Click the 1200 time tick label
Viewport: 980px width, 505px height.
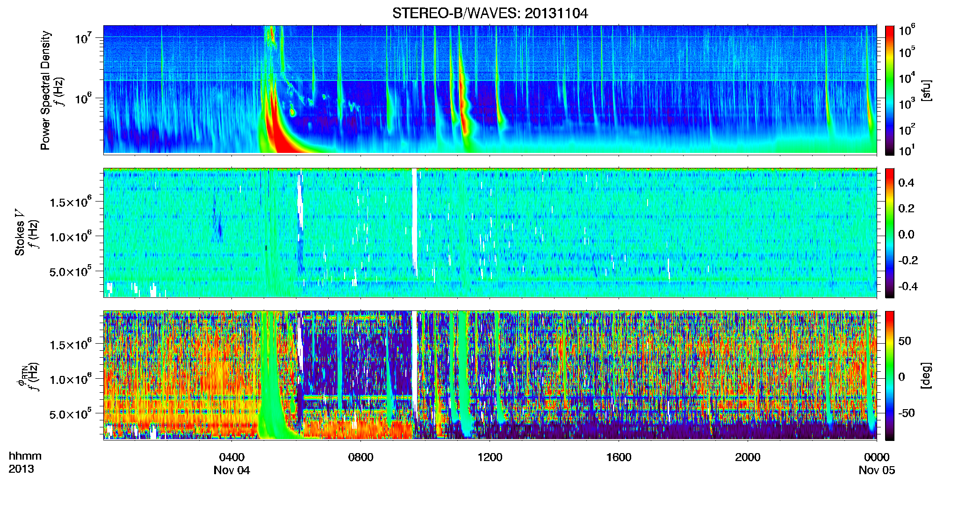click(x=490, y=457)
